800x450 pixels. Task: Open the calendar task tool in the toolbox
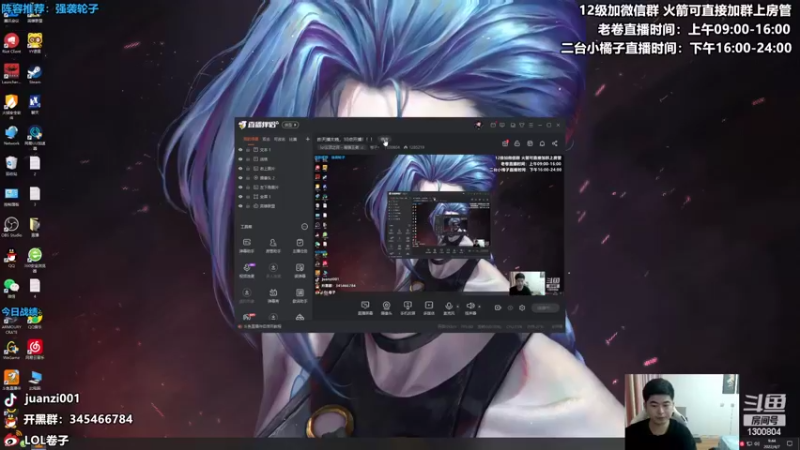[299, 245]
